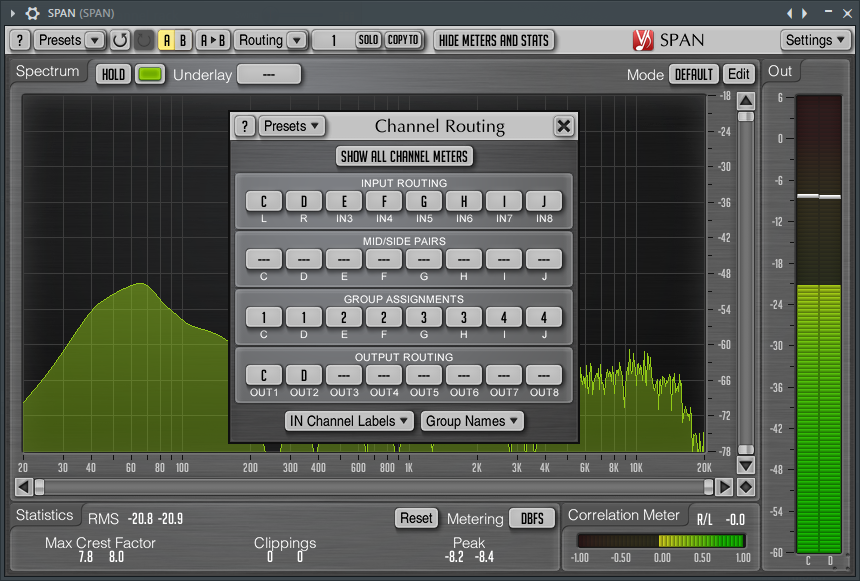Open main toolbar Presets menu
This screenshot has height=581, width=860.
(69, 40)
